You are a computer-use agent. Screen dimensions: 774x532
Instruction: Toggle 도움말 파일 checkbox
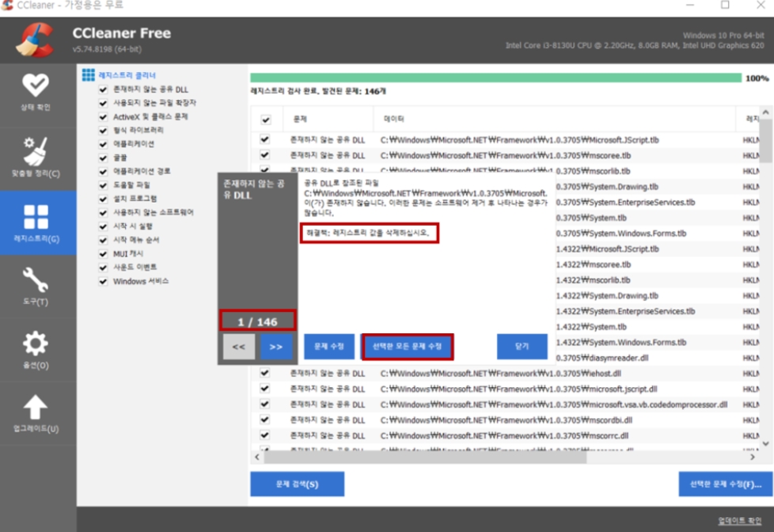coord(103,185)
